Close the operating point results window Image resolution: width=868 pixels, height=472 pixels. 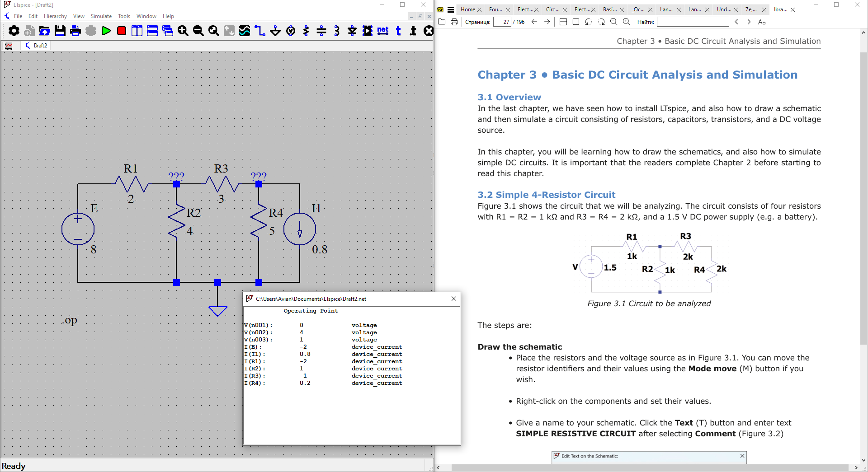(454, 299)
